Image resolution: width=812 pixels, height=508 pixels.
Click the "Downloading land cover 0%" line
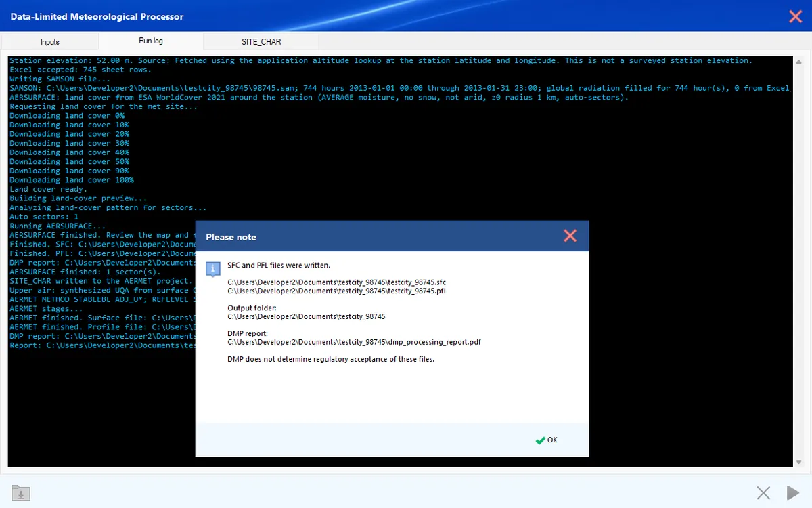point(66,116)
